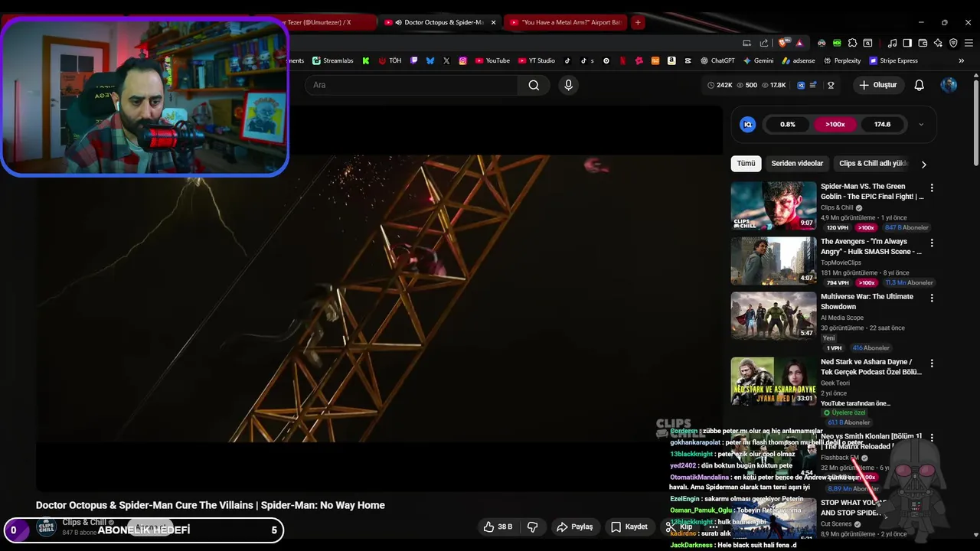Open the TÖH bookmark
Viewport: 980px width, 551px height.
[x=390, y=60]
